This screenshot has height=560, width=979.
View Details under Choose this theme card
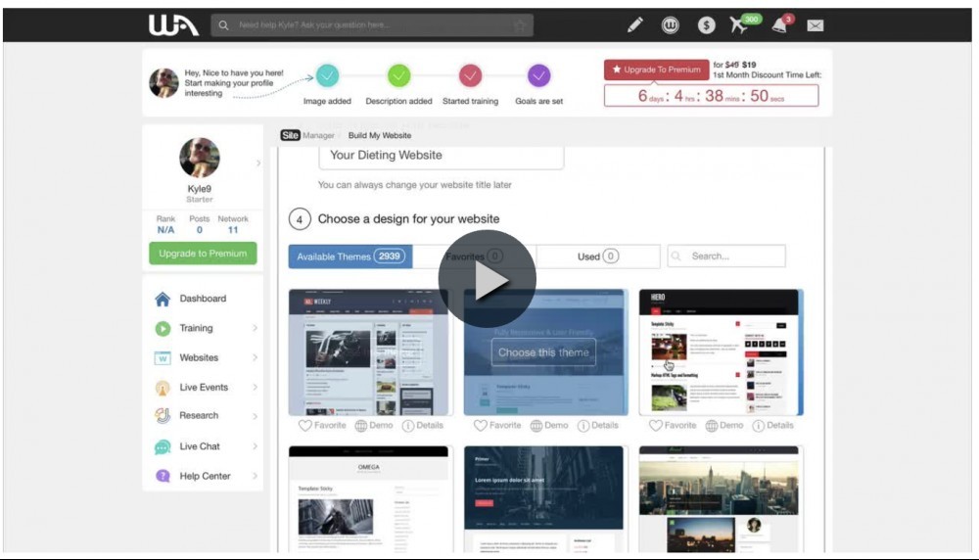coord(598,426)
